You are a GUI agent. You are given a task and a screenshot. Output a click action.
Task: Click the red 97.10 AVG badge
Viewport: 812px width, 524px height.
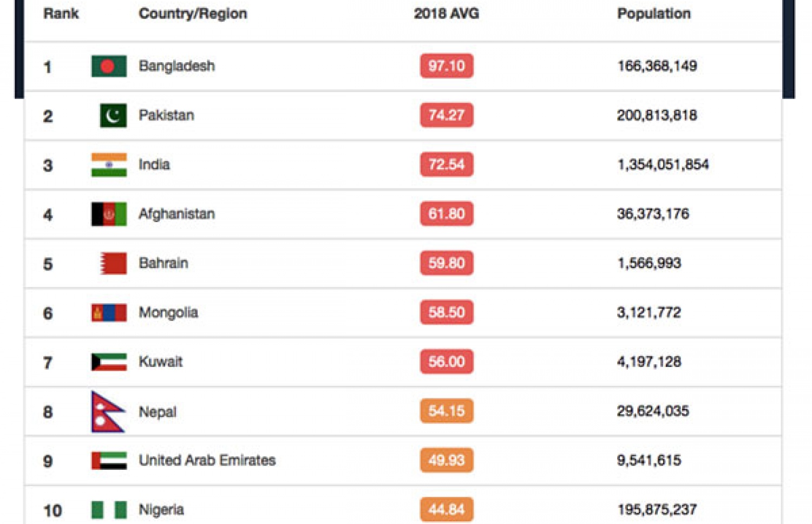click(447, 66)
